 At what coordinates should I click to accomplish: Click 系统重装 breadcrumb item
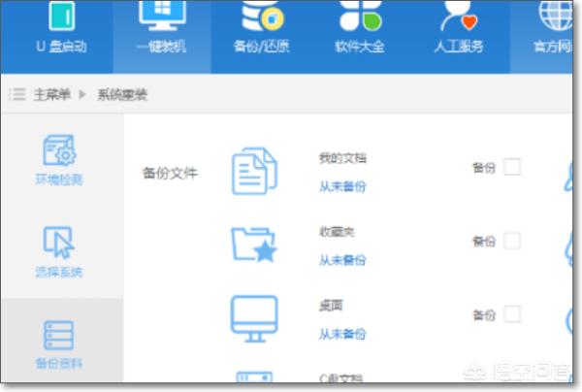coord(122,94)
